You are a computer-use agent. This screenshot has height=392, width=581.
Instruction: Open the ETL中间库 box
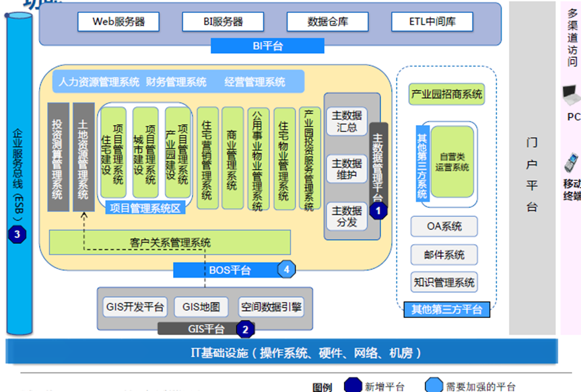coord(431,22)
